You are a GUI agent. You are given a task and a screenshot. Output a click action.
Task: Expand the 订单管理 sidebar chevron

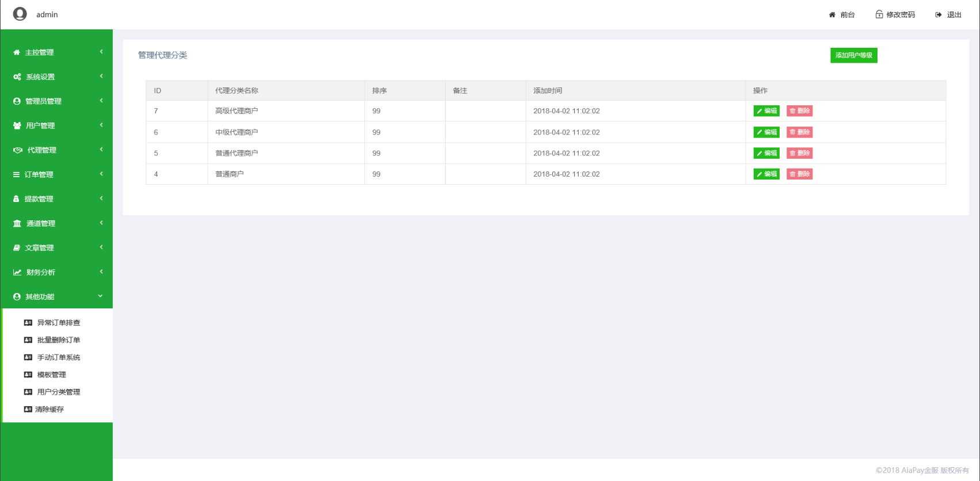(x=101, y=174)
